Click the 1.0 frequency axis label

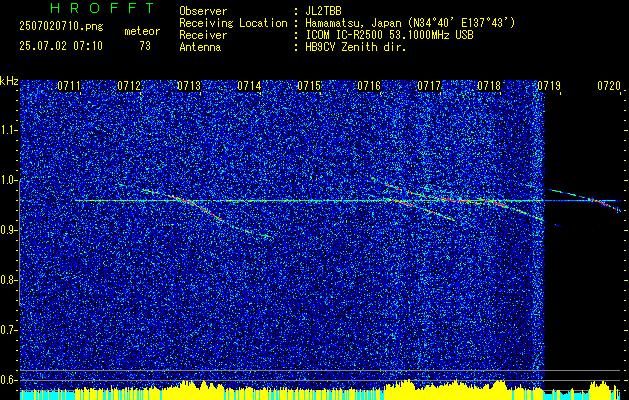pyautogui.click(x=9, y=180)
